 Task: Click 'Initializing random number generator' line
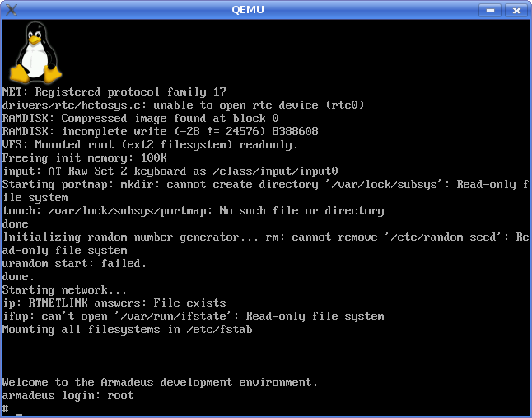[x=265, y=237]
